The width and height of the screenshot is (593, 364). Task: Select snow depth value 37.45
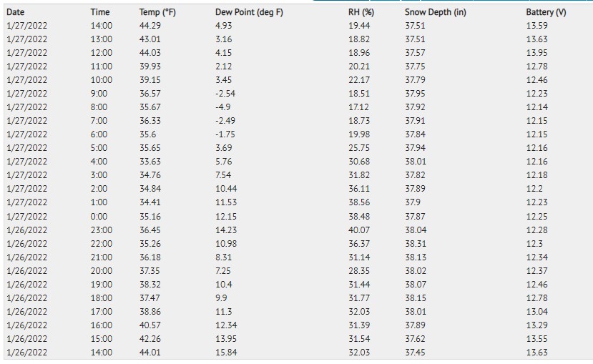coord(415,353)
